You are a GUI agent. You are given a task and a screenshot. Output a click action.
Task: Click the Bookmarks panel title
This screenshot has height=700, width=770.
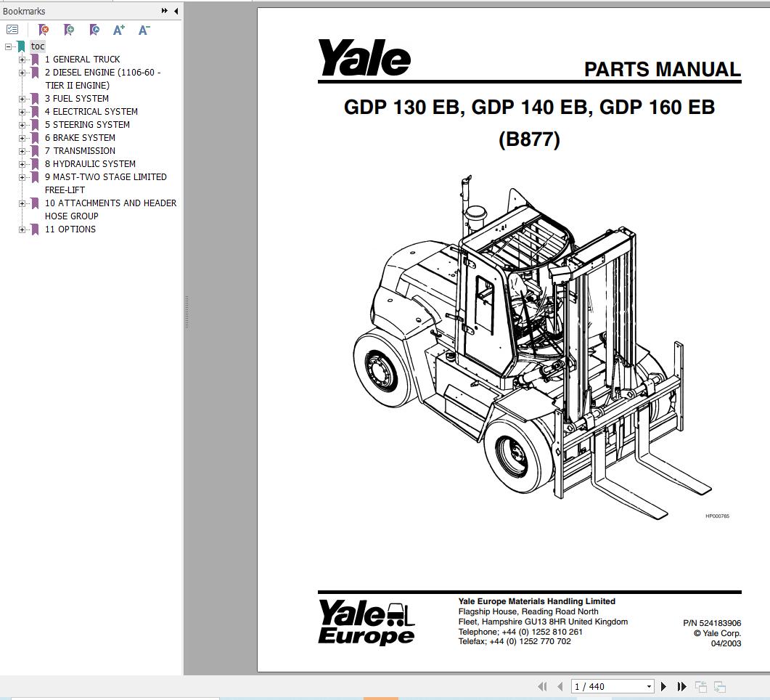[x=24, y=11]
